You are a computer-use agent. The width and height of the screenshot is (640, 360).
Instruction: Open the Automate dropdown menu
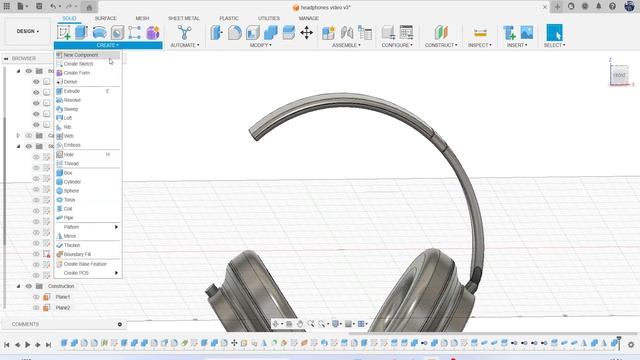(x=184, y=45)
